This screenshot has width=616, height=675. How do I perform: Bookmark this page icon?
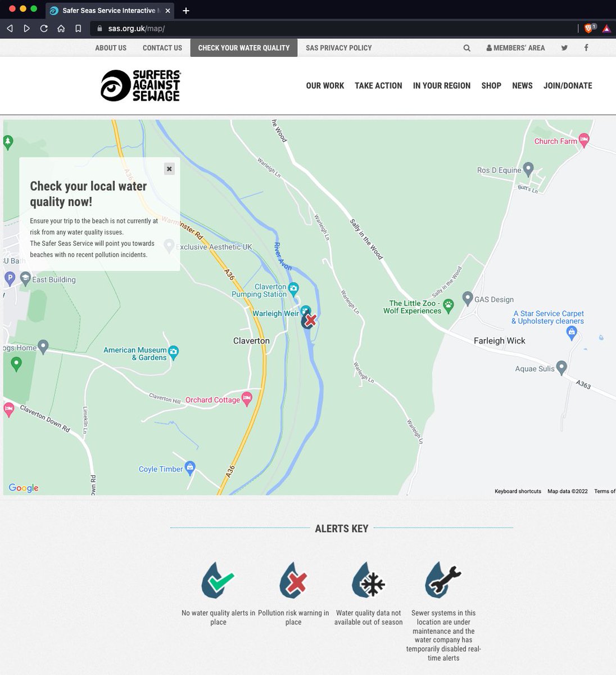(x=78, y=28)
